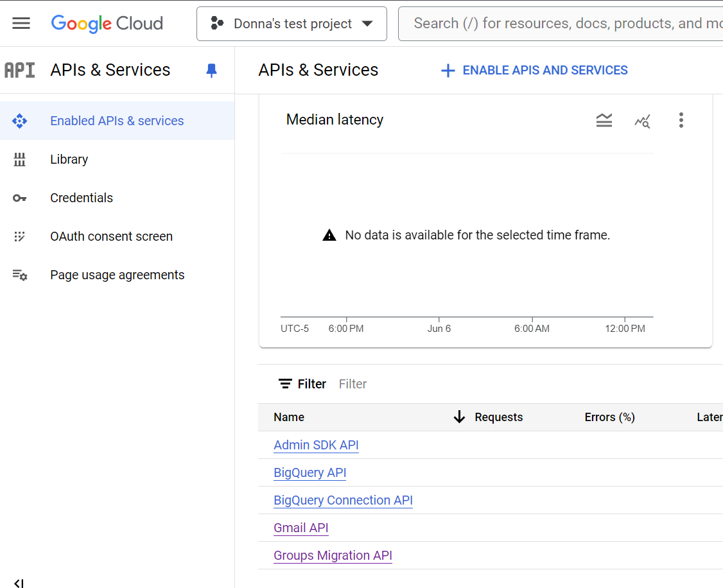
Task: Toggle the chart legend icon on Median latency
Action: click(x=604, y=120)
